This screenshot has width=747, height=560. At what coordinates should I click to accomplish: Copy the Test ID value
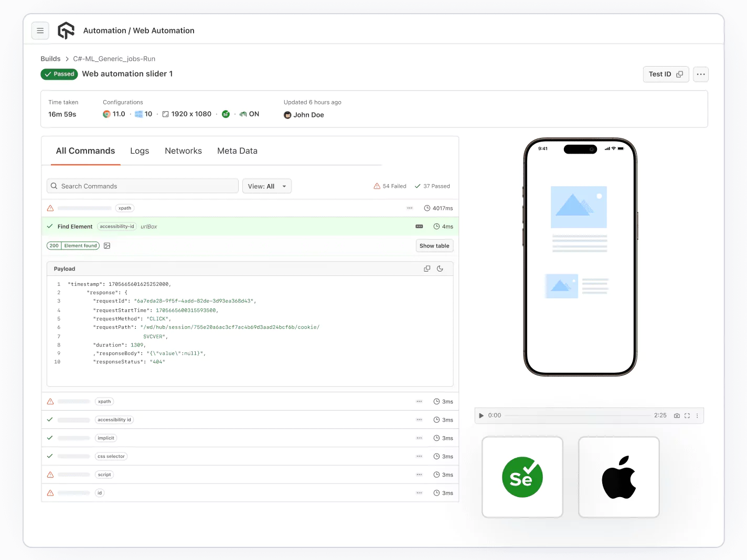click(680, 74)
